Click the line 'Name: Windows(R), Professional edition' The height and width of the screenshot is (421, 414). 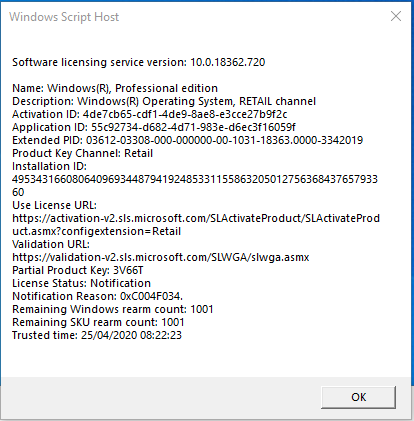(x=115, y=88)
